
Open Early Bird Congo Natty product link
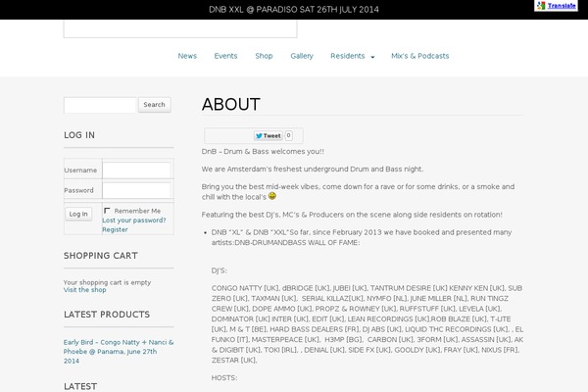tap(119, 352)
